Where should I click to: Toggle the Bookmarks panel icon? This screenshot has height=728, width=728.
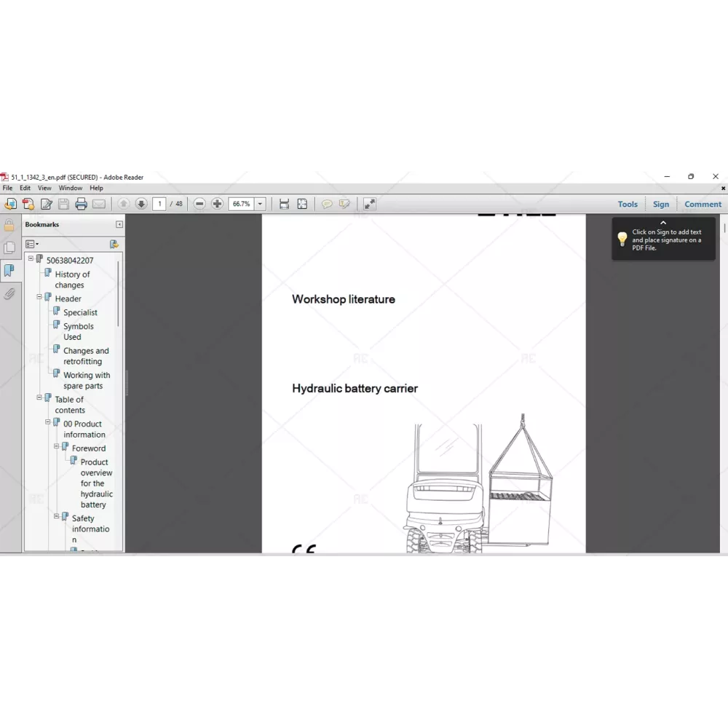(9, 271)
